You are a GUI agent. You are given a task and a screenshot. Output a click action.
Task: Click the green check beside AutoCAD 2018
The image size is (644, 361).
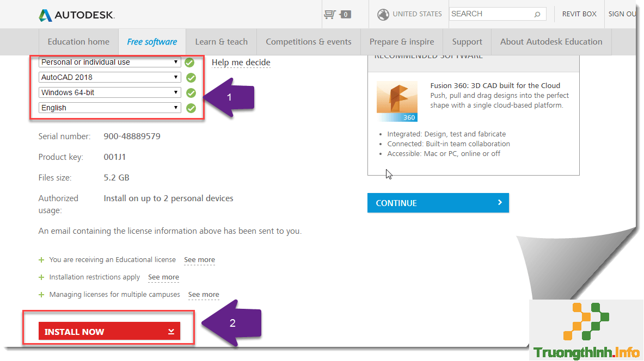191,78
